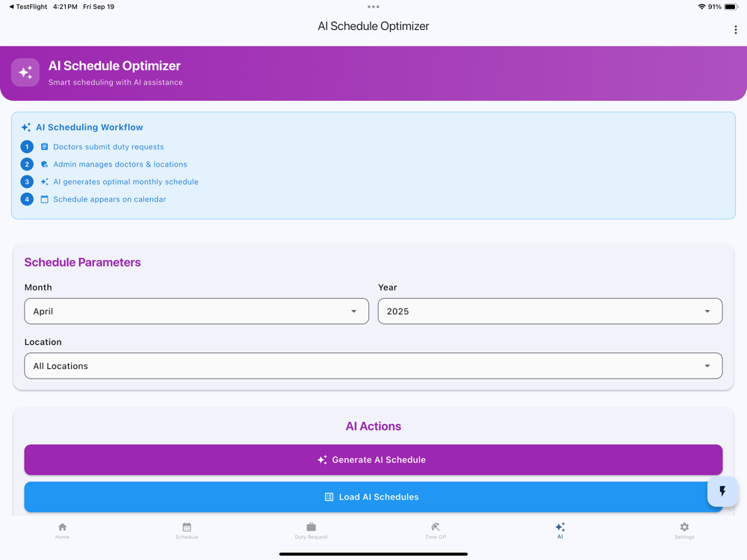Click the arrow on the Year dropdown
747x560 pixels.
click(707, 311)
